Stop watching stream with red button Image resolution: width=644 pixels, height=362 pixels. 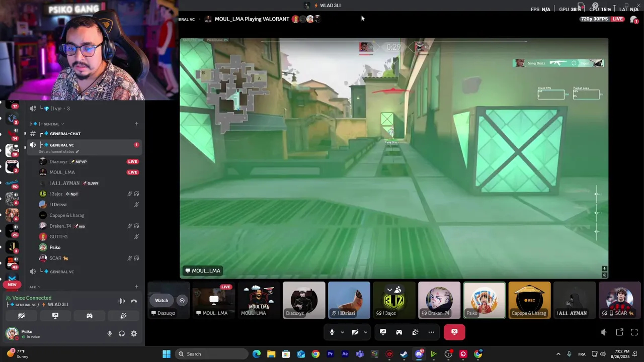tap(454, 332)
